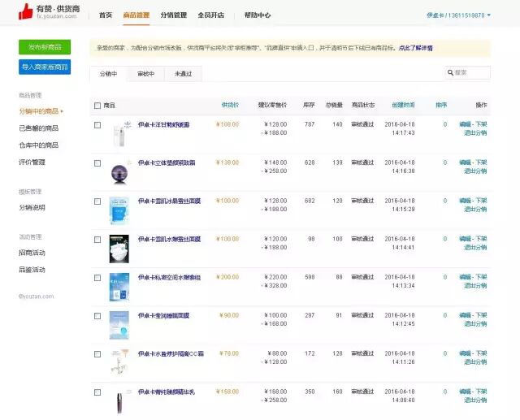Image resolution: width=520 pixels, height=420 pixels.
Task: Open thumbnail of the black-box mask with stock 98
Action: click(119, 249)
